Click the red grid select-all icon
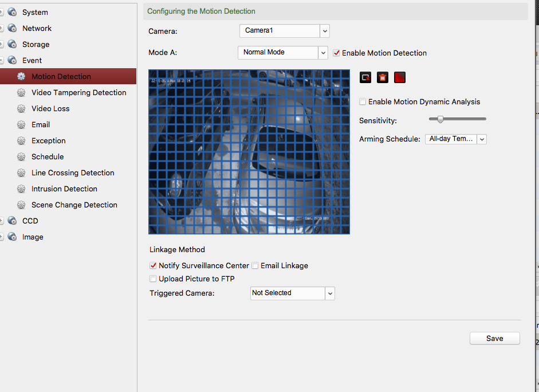 point(400,77)
